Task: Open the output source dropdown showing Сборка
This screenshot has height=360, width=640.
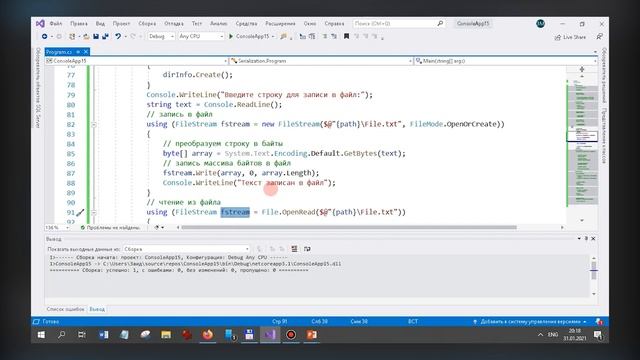Action: 186,249
